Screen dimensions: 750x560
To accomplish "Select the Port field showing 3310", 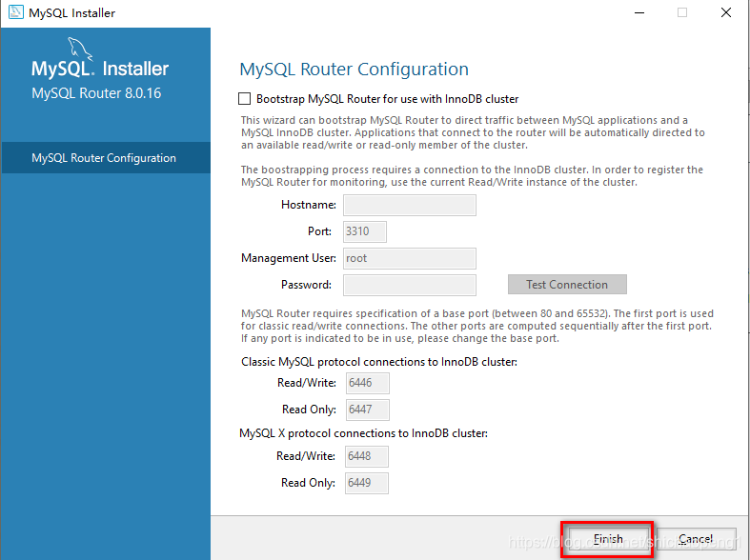I will pos(364,231).
